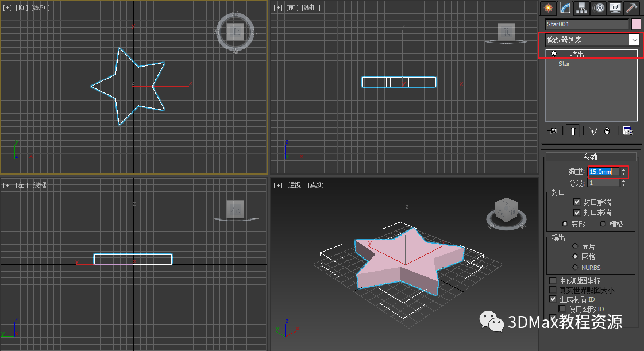This screenshot has height=351, width=644.
Task: Select 网格 output radio button
Action: pyautogui.click(x=575, y=257)
